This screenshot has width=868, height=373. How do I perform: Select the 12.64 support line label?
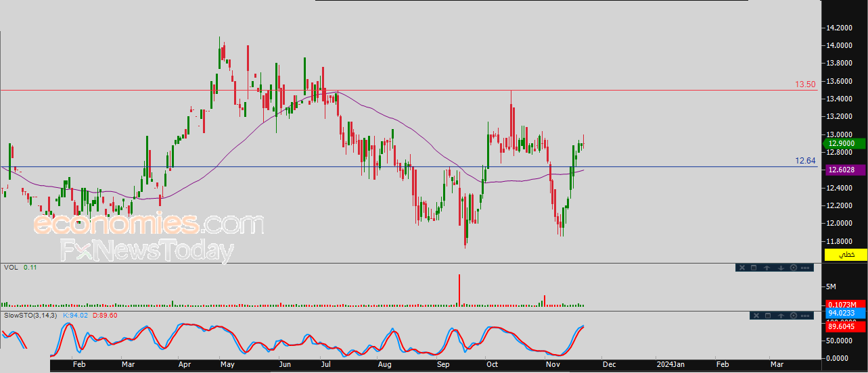(x=804, y=161)
